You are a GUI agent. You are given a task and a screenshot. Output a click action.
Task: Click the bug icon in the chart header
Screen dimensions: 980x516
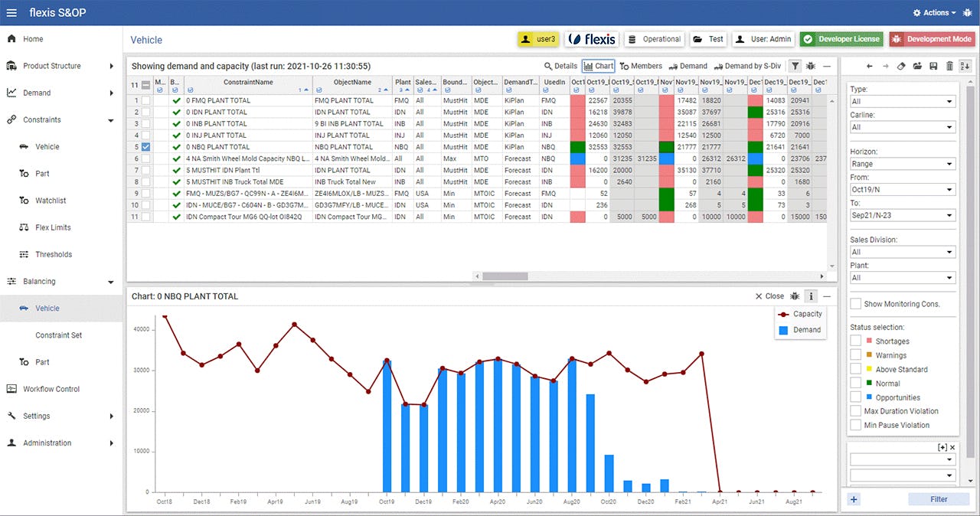point(795,296)
